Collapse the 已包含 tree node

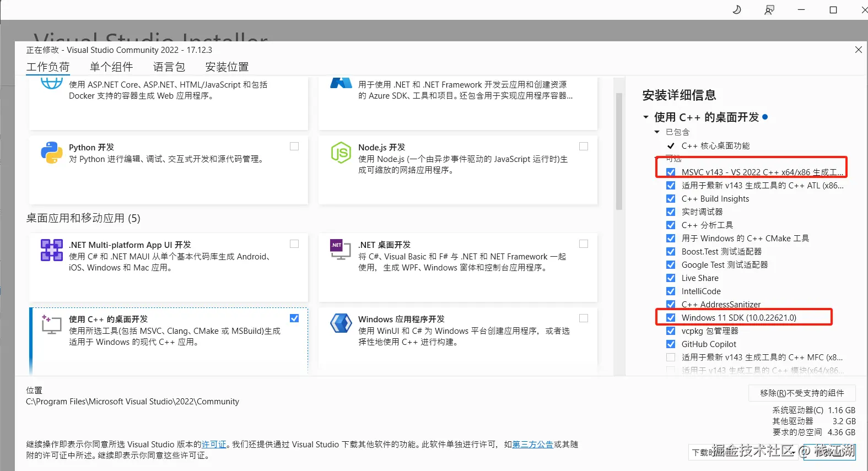(657, 132)
